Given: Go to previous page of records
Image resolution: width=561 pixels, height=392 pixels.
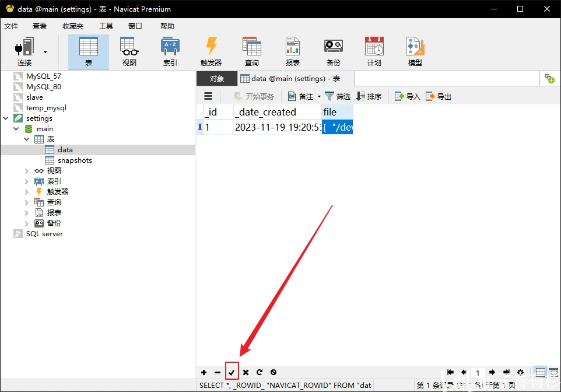Looking at the screenshot, I should pos(464,372).
